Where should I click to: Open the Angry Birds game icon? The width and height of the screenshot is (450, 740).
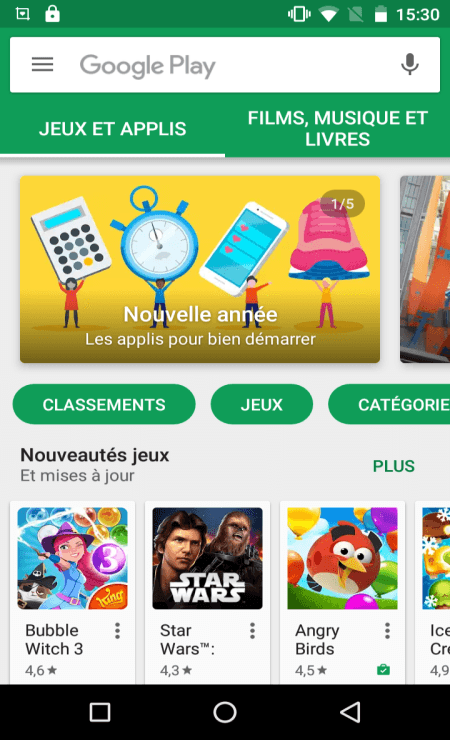click(x=342, y=558)
